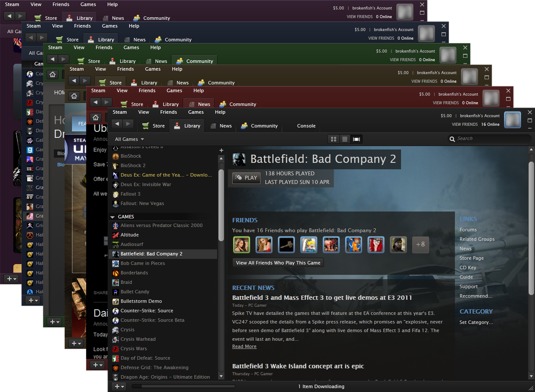Click the Back arrow in the purple window
535x392 pixels.
[9, 16]
